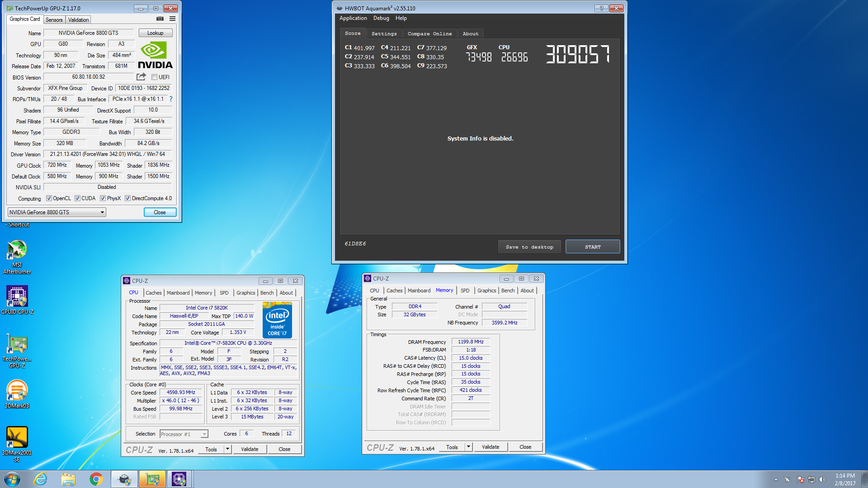Open Mainboard tab in CPU-Z CPU window
This screenshot has width=868, height=488.
(178, 293)
